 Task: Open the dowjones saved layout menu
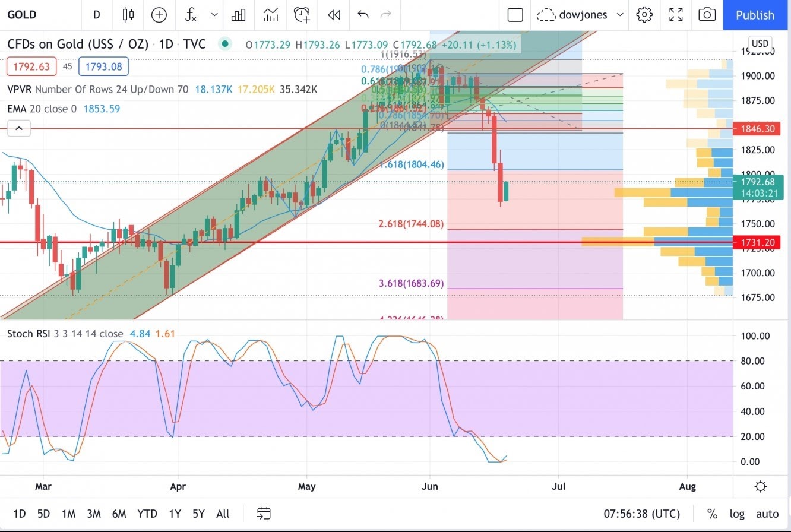coord(580,15)
